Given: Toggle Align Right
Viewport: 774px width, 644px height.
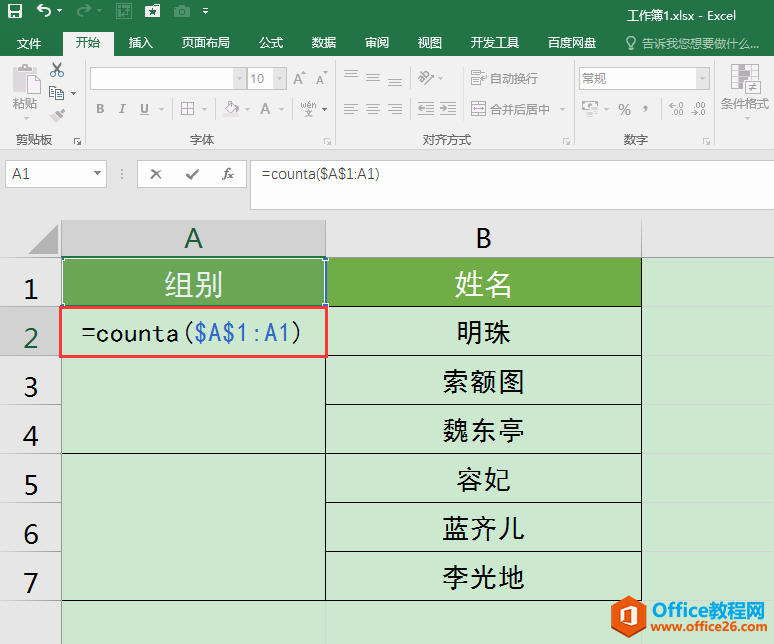Looking at the screenshot, I should pyautogui.click(x=394, y=109).
